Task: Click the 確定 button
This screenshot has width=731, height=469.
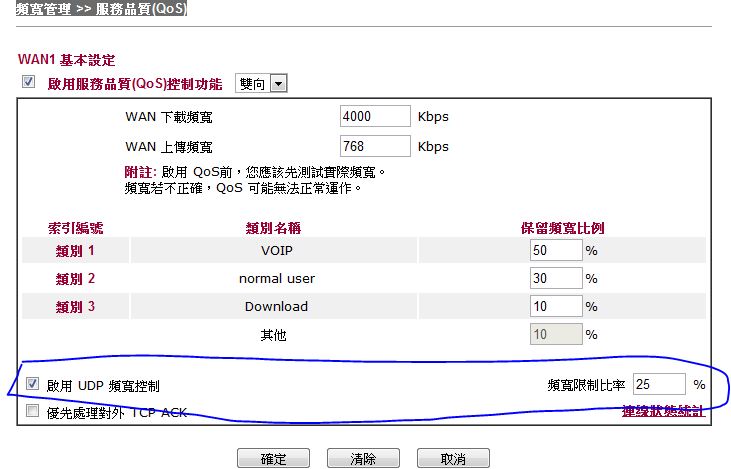Action: click(x=273, y=459)
